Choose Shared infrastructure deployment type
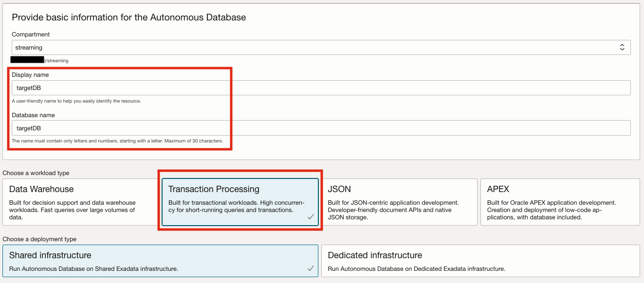The width and height of the screenshot is (644, 283). tap(161, 261)
